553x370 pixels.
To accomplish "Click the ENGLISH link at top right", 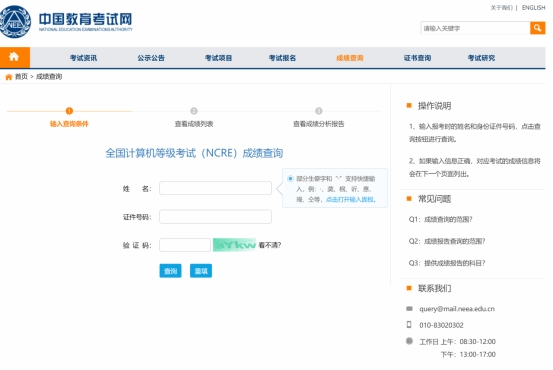I will coord(533,8).
